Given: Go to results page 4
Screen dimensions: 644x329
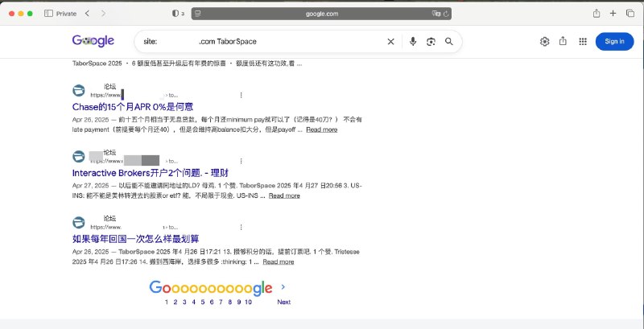Looking at the screenshot, I should (193, 302).
